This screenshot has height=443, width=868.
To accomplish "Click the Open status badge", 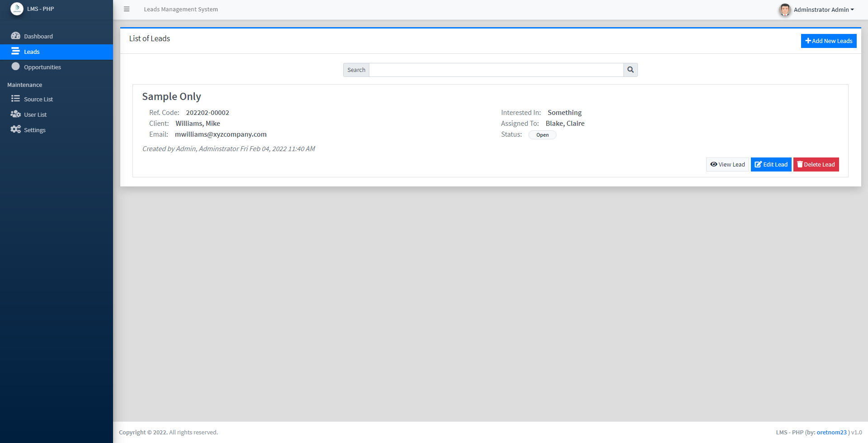I will [x=542, y=135].
